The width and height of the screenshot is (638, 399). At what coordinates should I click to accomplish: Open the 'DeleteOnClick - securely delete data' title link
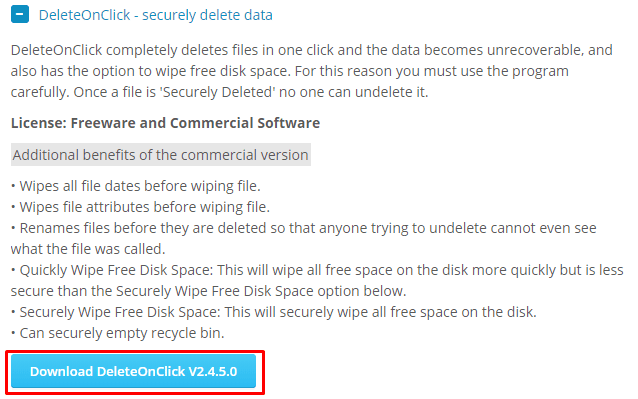tap(155, 15)
